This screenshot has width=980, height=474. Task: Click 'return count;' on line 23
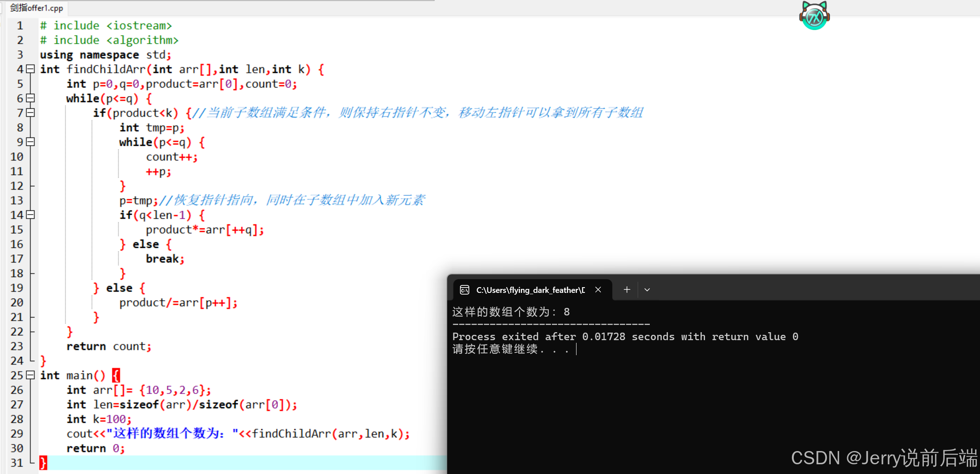click(x=109, y=346)
